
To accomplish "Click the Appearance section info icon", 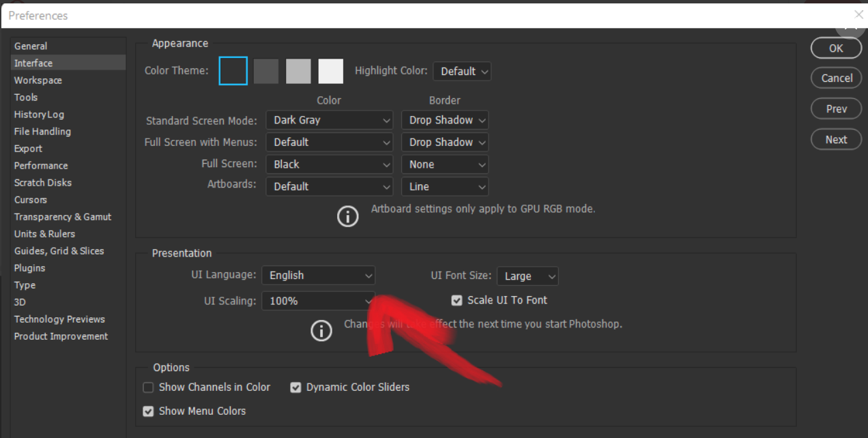I will point(348,216).
